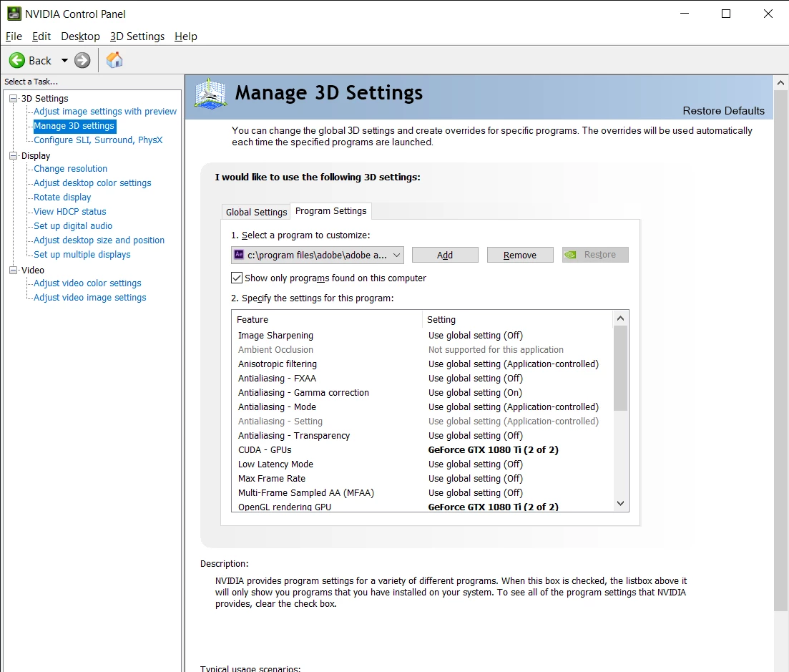
Task: Open the Edit menu
Action: 41,36
